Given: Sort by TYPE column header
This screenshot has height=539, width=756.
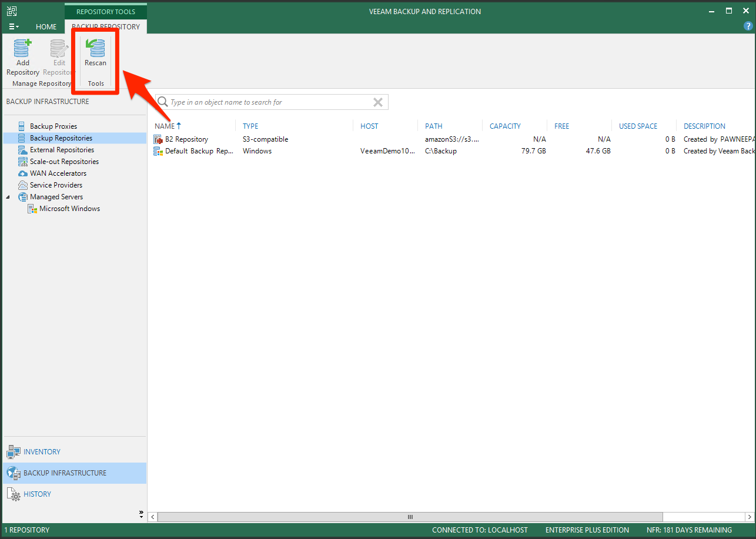Looking at the screenshot, I should click(250, 126).
